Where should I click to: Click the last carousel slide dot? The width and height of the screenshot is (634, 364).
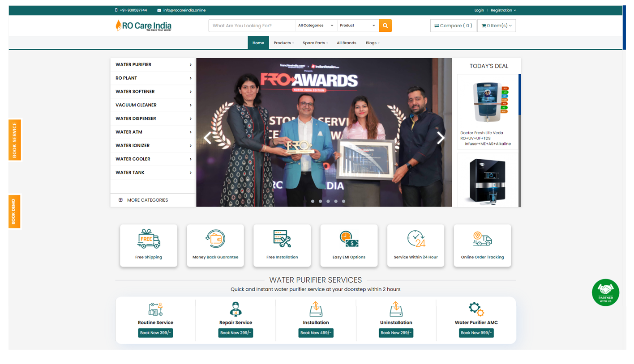click(x=343, y=201)
